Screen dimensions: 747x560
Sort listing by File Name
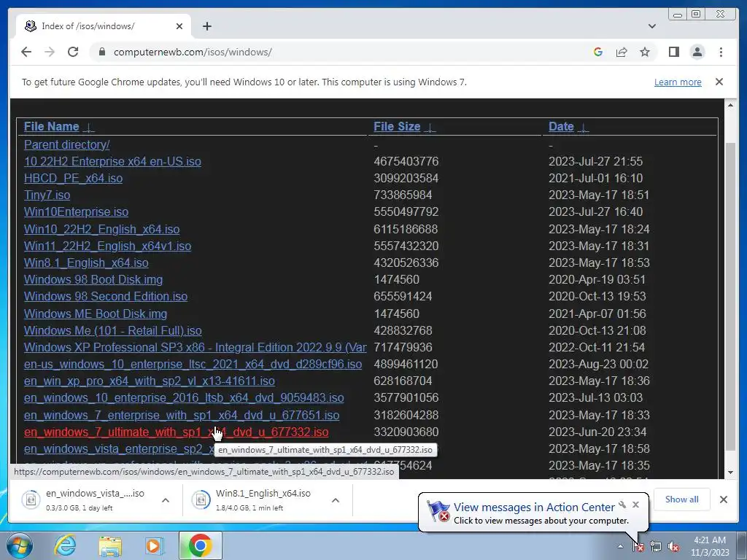click(x=52, y=126)
